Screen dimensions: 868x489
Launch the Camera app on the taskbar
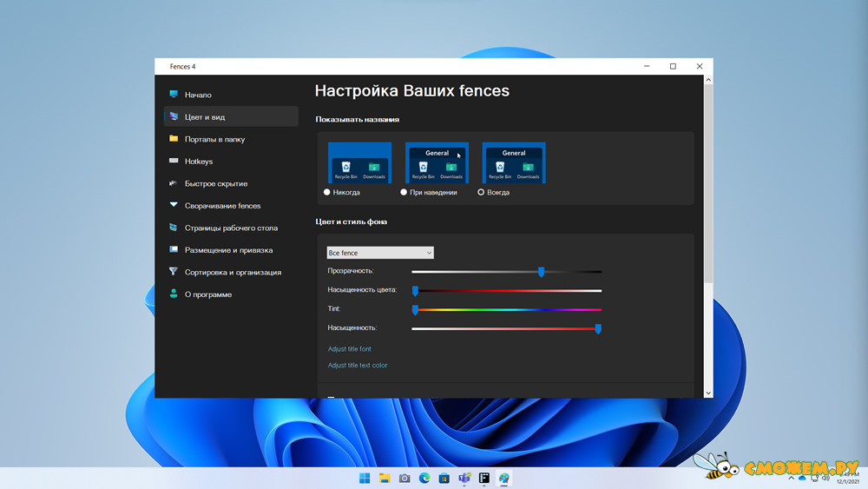(404, 478)
